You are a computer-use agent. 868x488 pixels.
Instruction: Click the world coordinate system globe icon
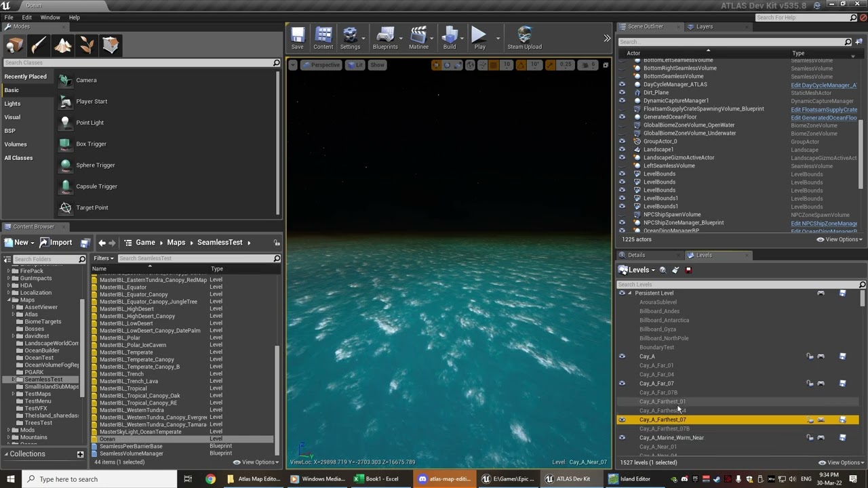point(470,65)
